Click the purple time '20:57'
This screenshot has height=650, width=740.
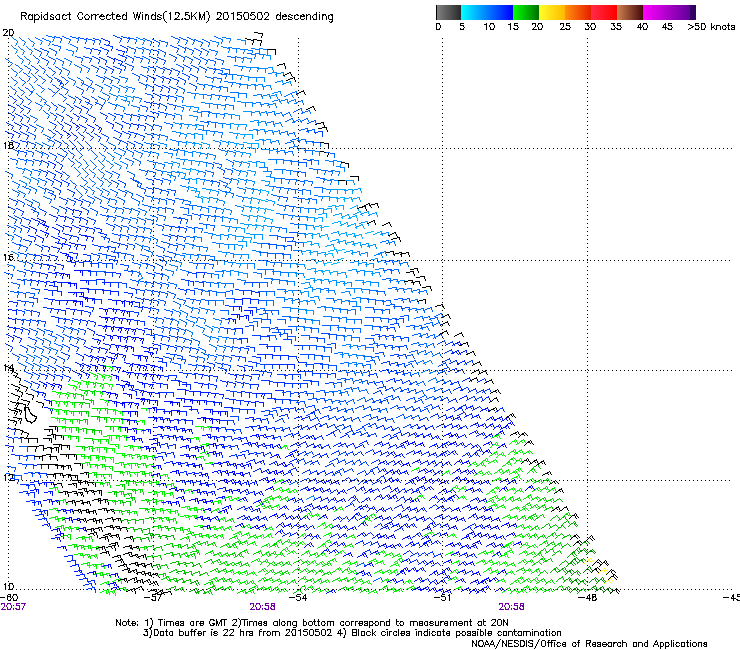pyautogui.click(x=13, y=607)
